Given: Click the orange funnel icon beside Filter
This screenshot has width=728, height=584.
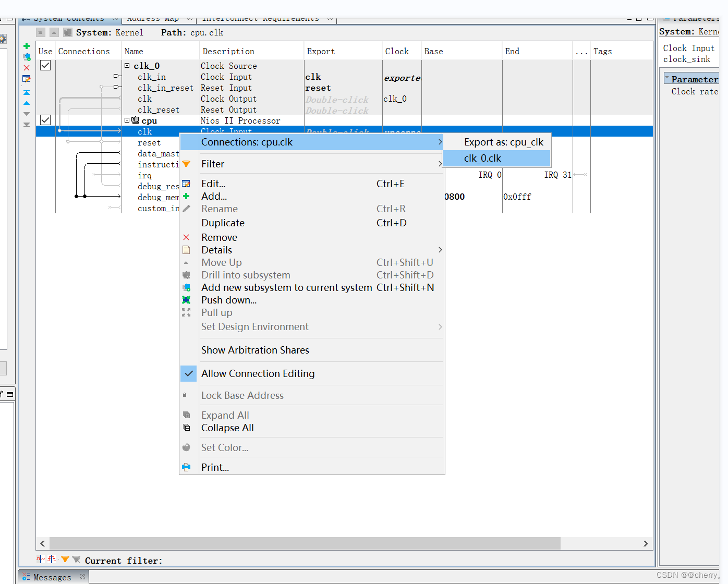Looking at the screenshot, I should click(x=186, y=164).
